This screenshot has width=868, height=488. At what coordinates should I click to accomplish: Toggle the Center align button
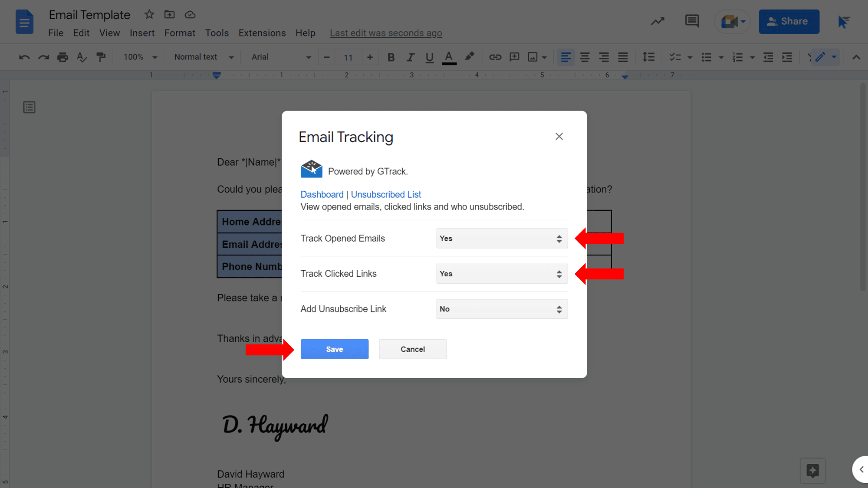(585, 57)
